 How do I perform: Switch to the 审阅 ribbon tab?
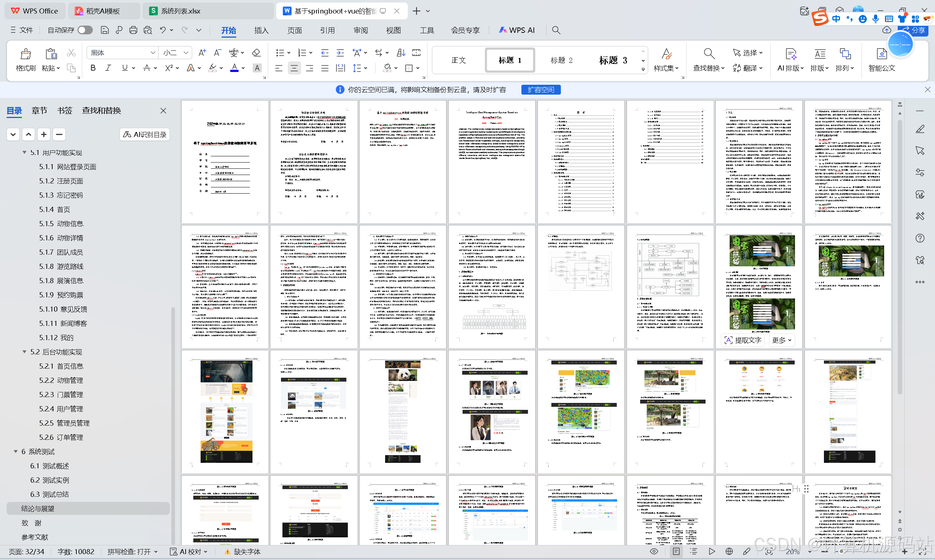pyautogui.click(x=361, y=30)
